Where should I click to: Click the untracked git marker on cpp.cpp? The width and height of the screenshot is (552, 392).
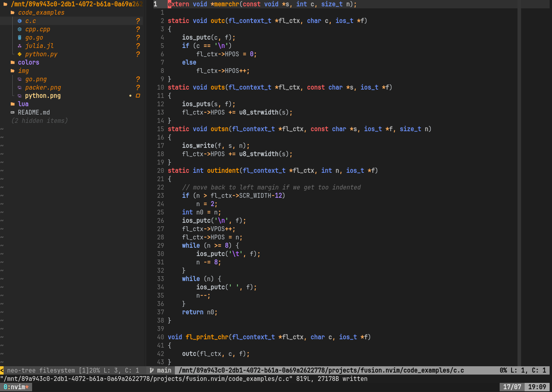138,29
